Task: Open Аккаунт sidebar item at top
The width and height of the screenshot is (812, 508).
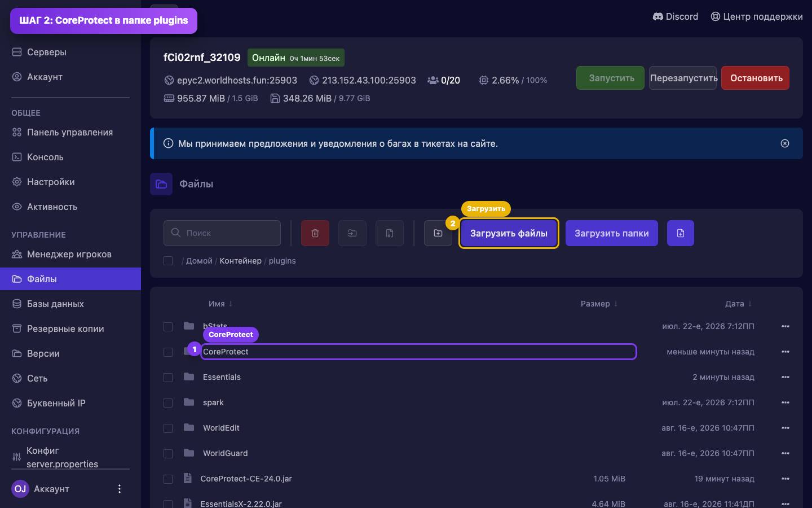Action: [70, 77]
